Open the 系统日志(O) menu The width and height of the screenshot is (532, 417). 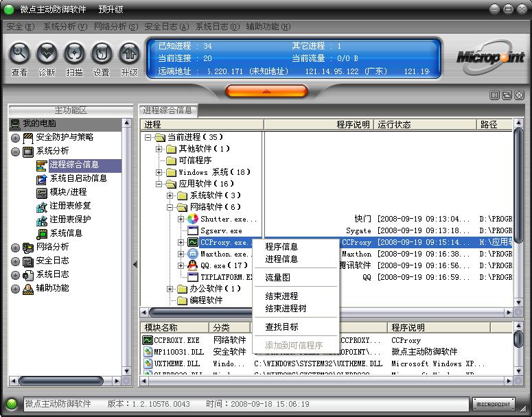[x=218, y=27]
